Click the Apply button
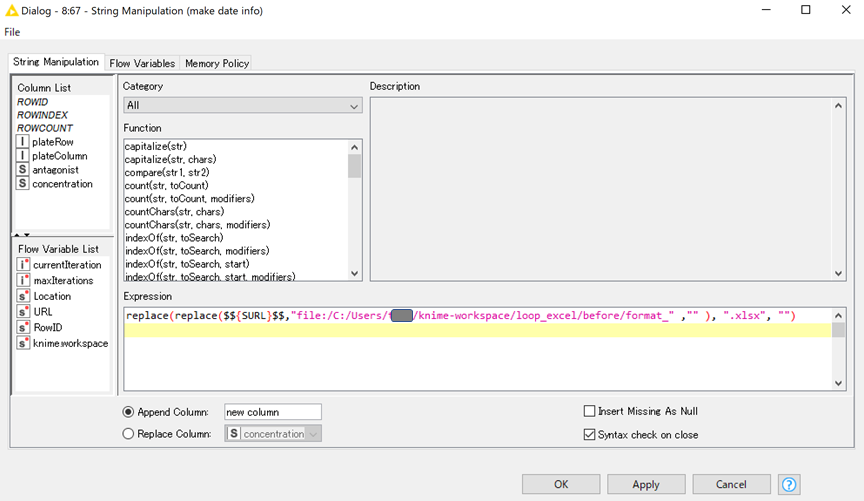Image resolution: width=864 pixels, height=501 pixels. click(646, 484)
